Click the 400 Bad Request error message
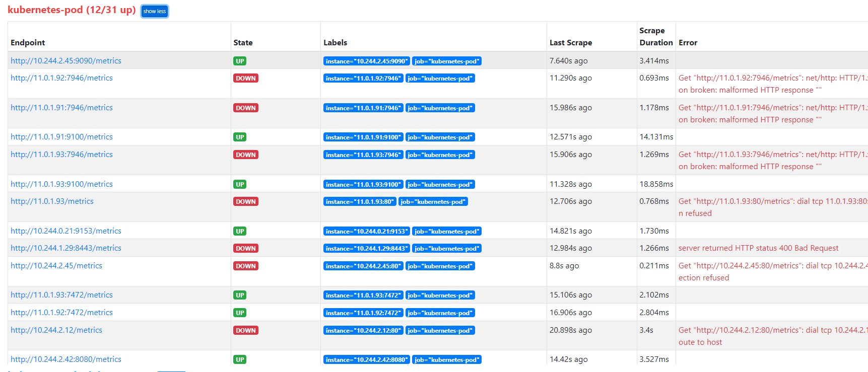 [758, 248]
